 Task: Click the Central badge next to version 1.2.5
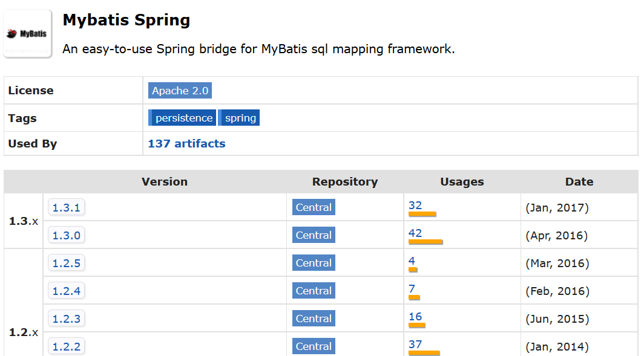pyautogui.click(x=313, y=262)
